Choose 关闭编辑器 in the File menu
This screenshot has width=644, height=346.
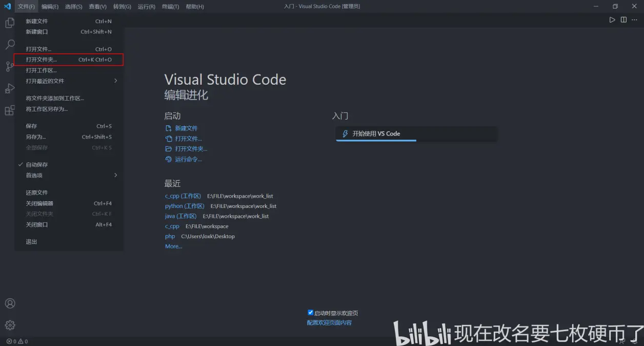(69, 203)
